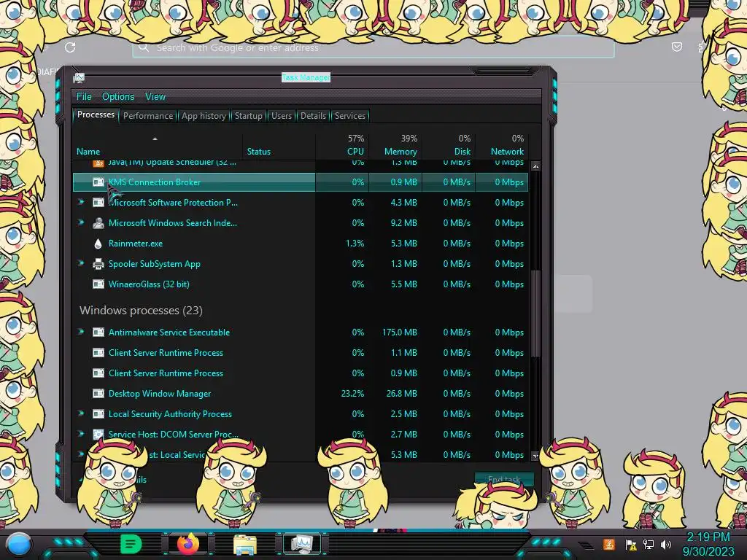Switch to the Performance tab
747x560 pixels.
(147, 116)
